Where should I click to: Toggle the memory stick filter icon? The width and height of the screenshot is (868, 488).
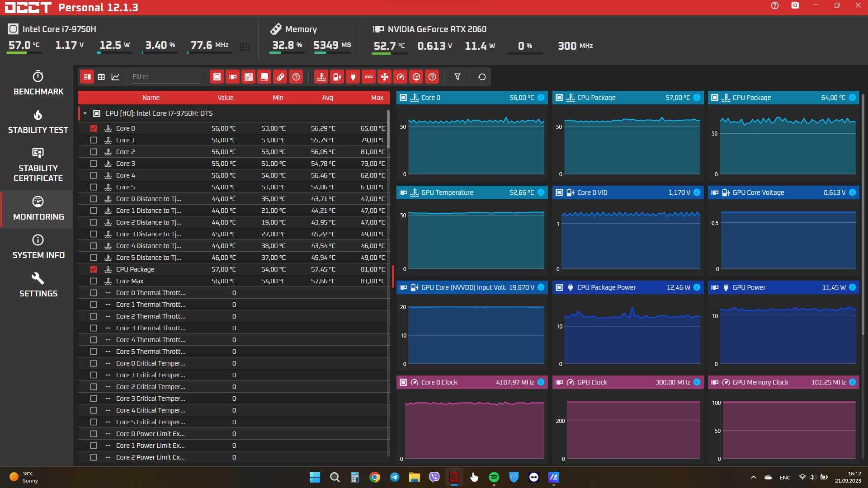[280, 77]
